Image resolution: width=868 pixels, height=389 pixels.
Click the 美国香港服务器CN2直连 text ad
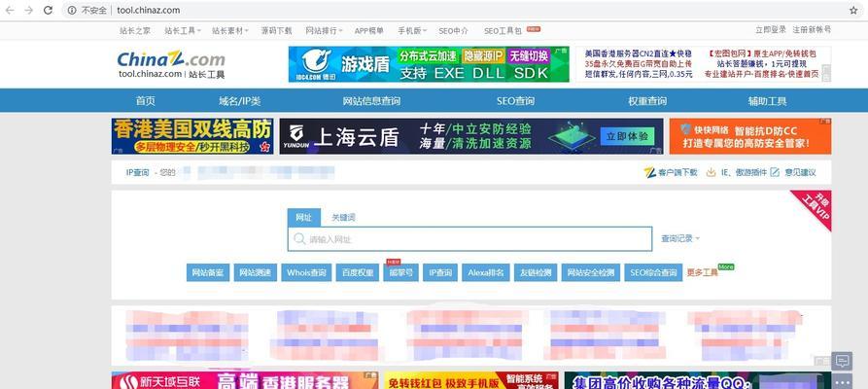(x=639, y=53)
